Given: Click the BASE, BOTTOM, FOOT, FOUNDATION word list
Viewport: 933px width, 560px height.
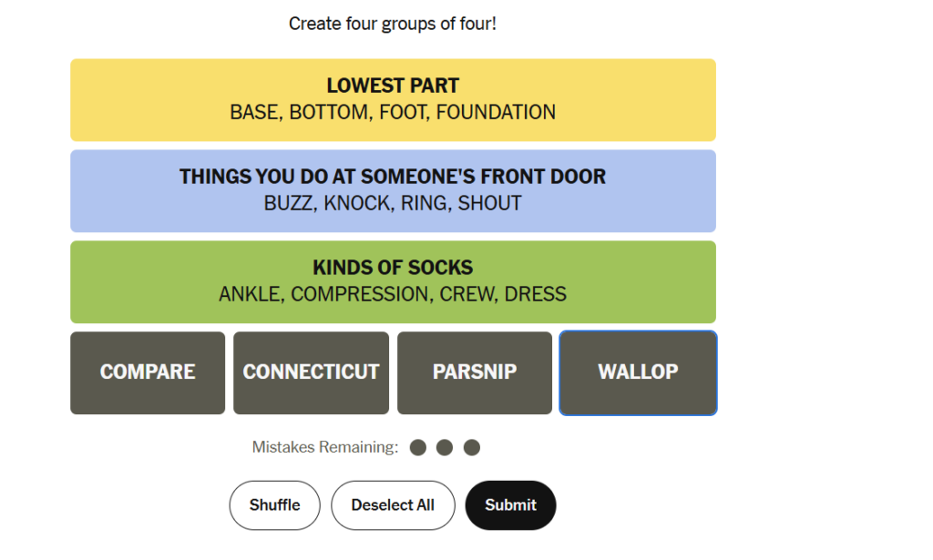Looking at the screenshot, I should 393,112.
